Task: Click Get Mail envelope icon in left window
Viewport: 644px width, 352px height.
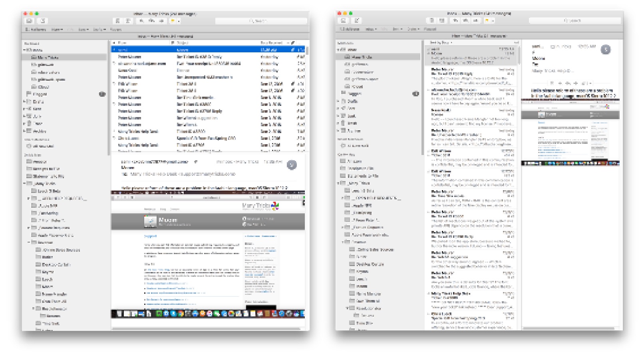Action: point(30,21)
